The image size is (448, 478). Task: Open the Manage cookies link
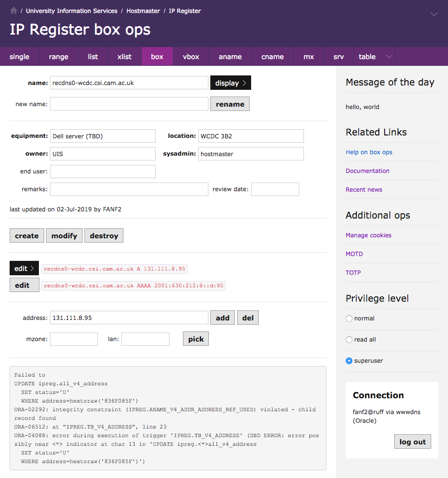point(368,235)
